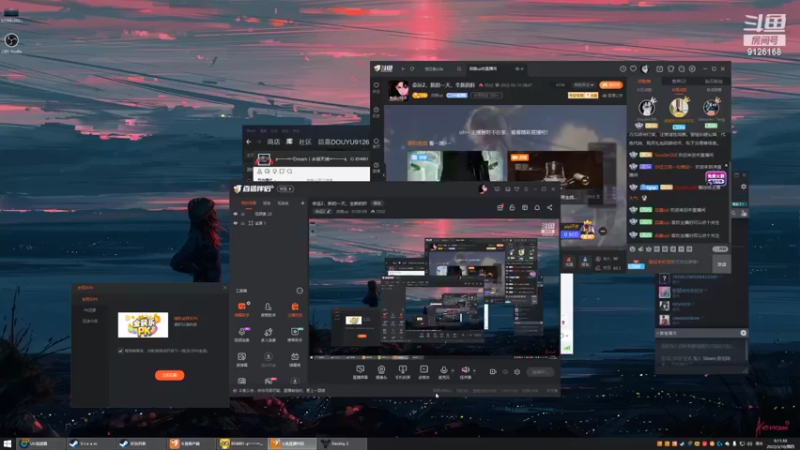Open Douyu client settings gear icon

692,69
